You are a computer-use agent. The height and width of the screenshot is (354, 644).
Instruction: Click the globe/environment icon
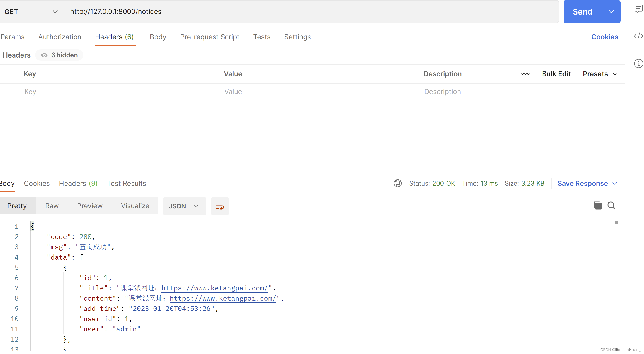pos(398,184)
